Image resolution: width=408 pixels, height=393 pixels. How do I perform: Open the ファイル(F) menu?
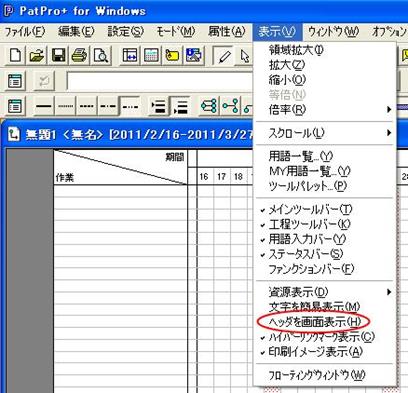25,32
